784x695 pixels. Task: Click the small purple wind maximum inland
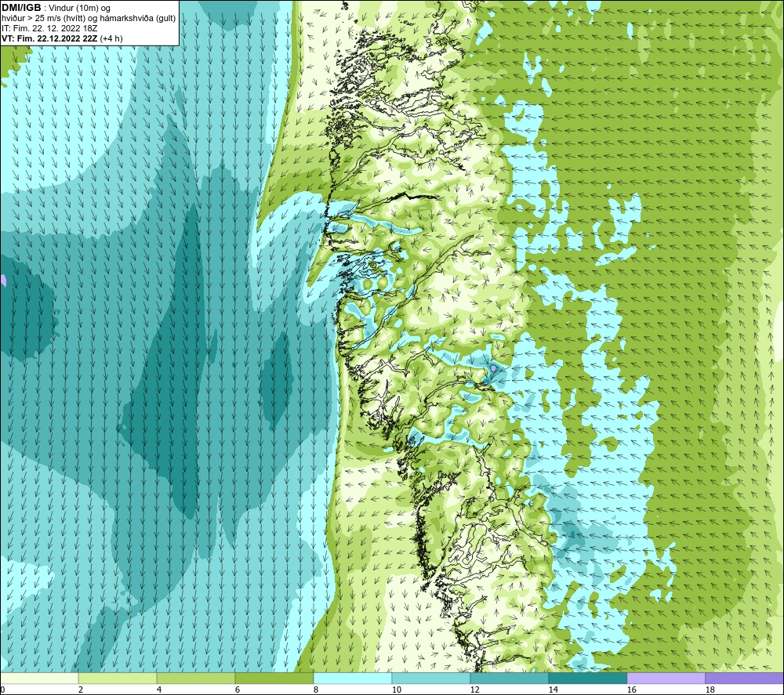pos(494,368)
